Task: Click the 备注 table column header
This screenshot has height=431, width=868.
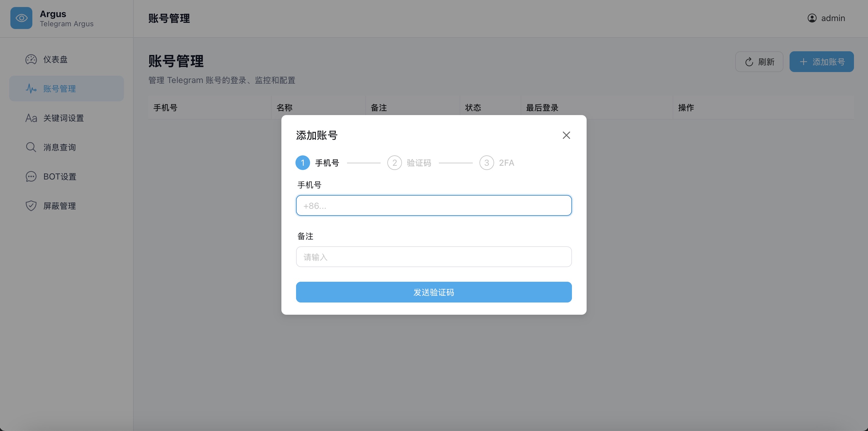Action: pyautogui.click(x=413, y=107)
